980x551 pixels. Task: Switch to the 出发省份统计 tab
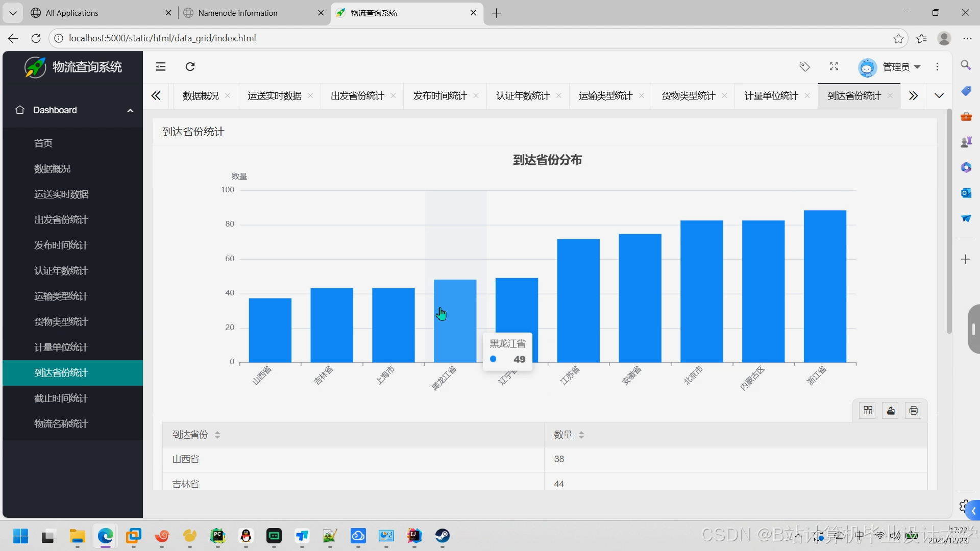point(357,96)
